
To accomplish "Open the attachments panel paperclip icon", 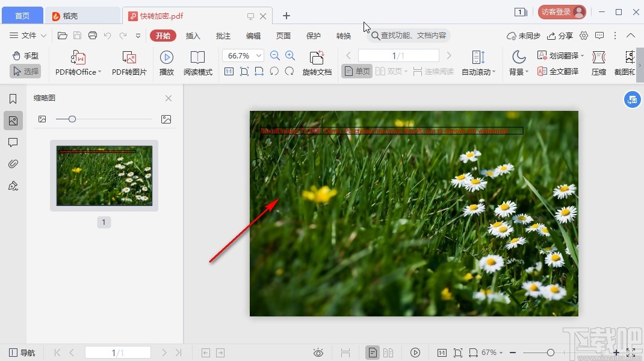I will click(13, 164).
